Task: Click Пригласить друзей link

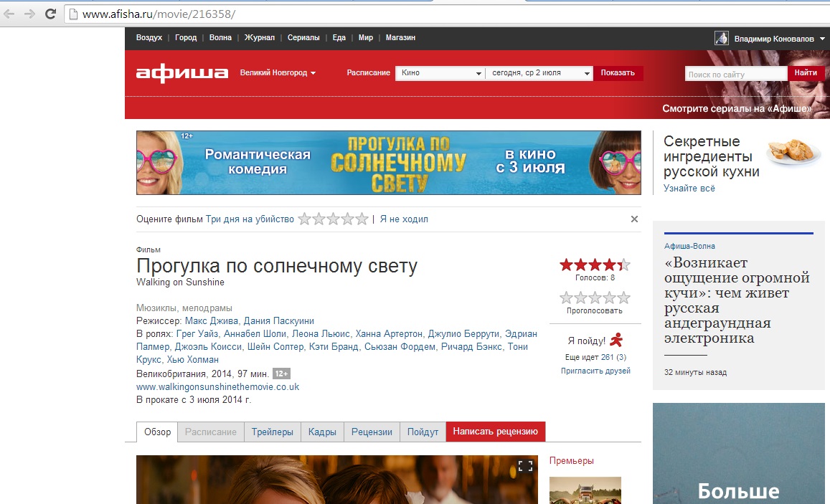Action: coord(595,371)
